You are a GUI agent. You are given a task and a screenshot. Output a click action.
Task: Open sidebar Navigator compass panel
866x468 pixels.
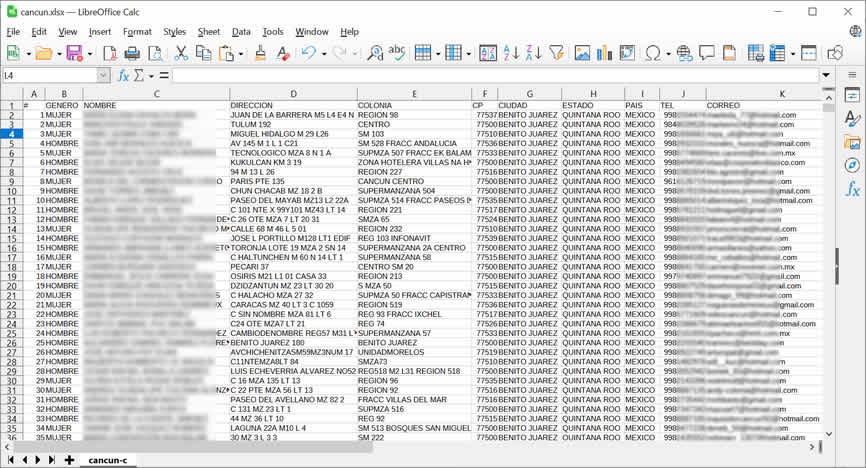click(x=852, y=165)
